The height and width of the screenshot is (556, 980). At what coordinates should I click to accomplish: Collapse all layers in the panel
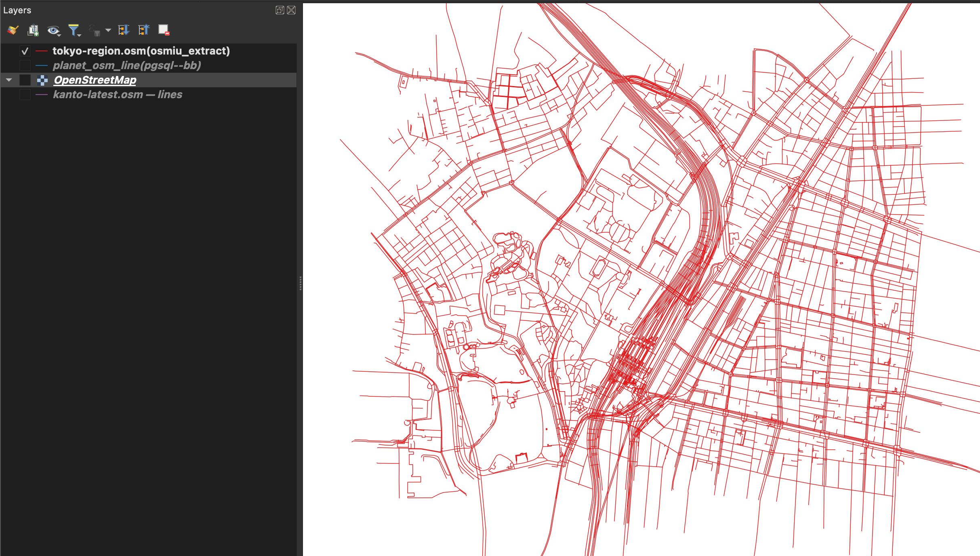coord(144,29)
